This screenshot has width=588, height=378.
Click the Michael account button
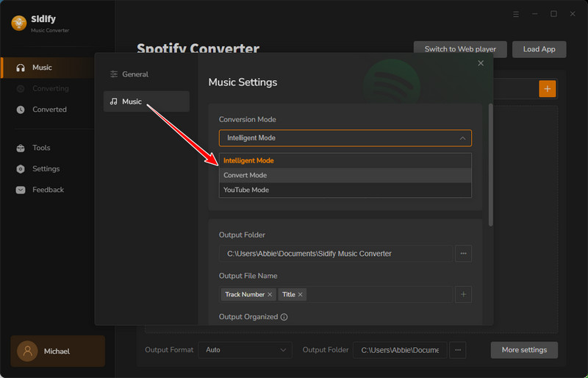pyautogui.click(x=58, y=352)
